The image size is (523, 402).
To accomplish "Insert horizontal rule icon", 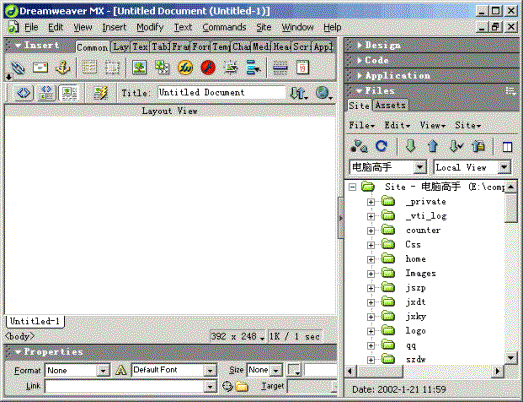I will [280, 68].
